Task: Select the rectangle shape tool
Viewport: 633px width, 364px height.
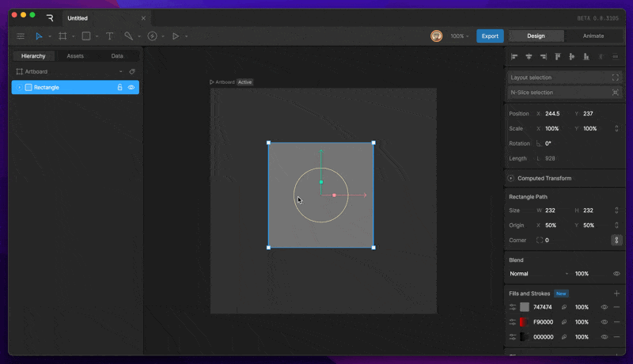Action: pos(86,36)
